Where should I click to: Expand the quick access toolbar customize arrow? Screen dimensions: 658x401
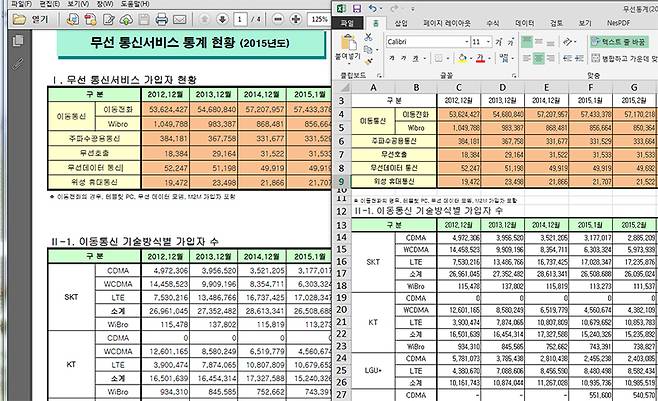[413, 9]
